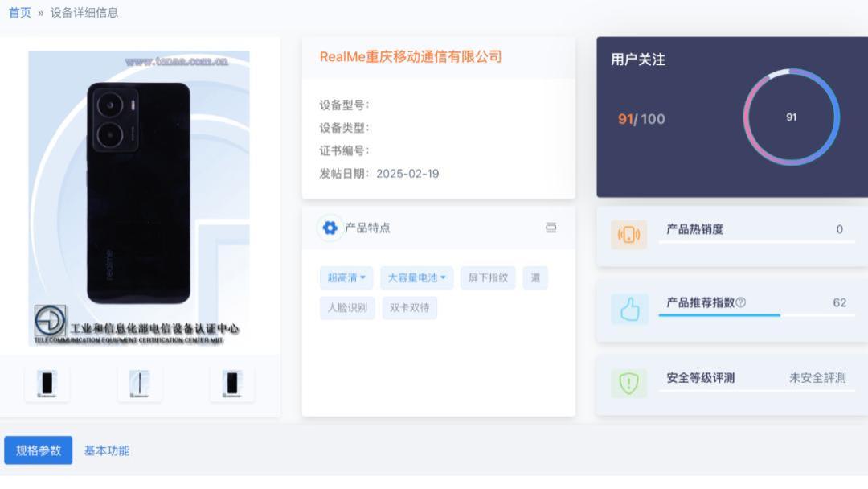Click the 设备型号 label
Image resolution: width=868 pixels, height=489 pixels.
click(x=344, y=105)
